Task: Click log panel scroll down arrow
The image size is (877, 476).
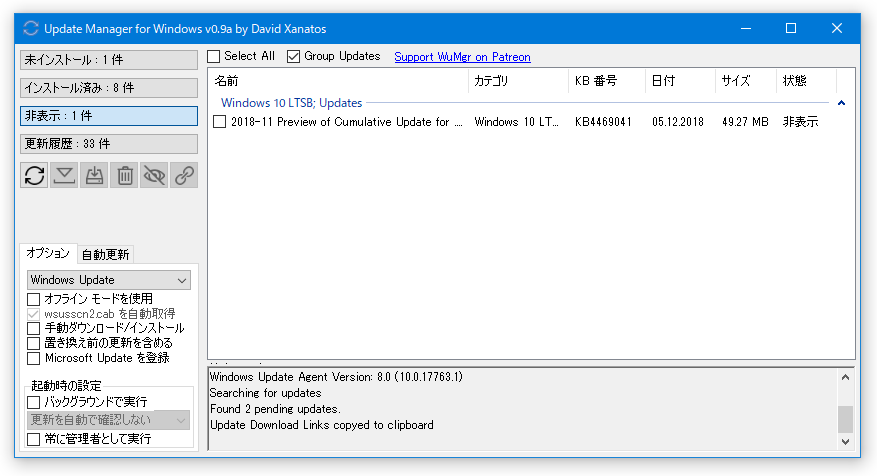Action: [x=845, y=441]
